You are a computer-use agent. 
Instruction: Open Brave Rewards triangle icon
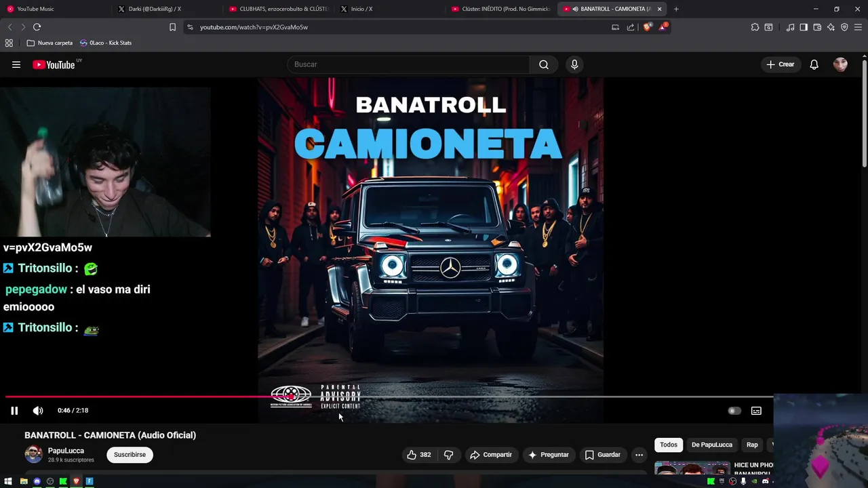click(x=663, y=27)
